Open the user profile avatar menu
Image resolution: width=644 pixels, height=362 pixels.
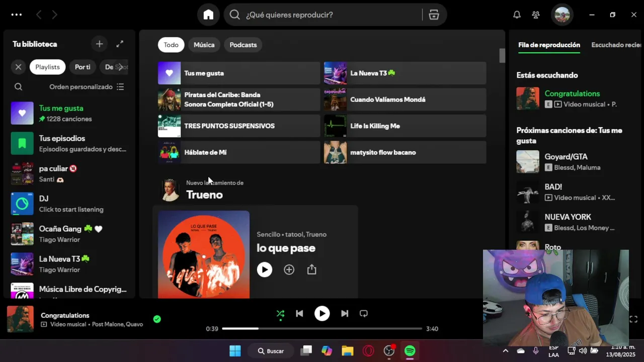562,15
